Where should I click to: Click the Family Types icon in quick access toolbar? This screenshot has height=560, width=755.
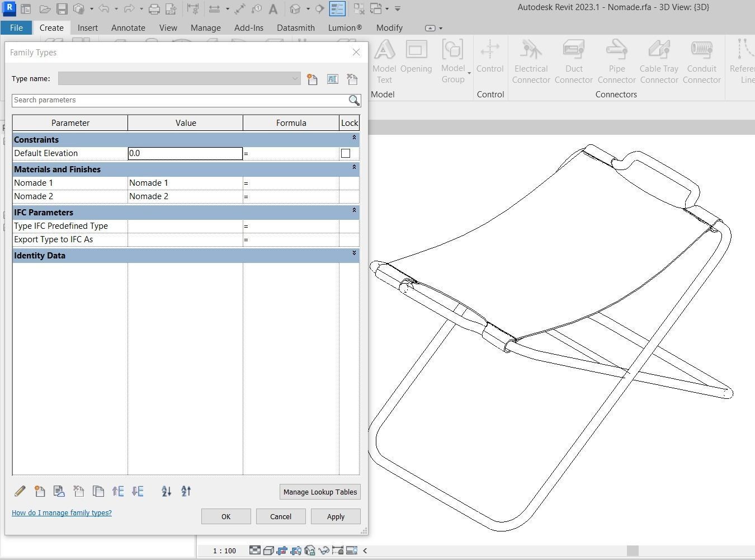coord(337,9)
